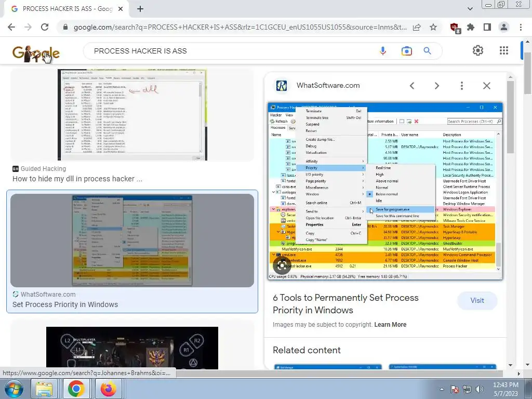Viewport: 532px width, 399px height.
Task: Click the padlock site info icon
Action: click(x=65, y=27)
